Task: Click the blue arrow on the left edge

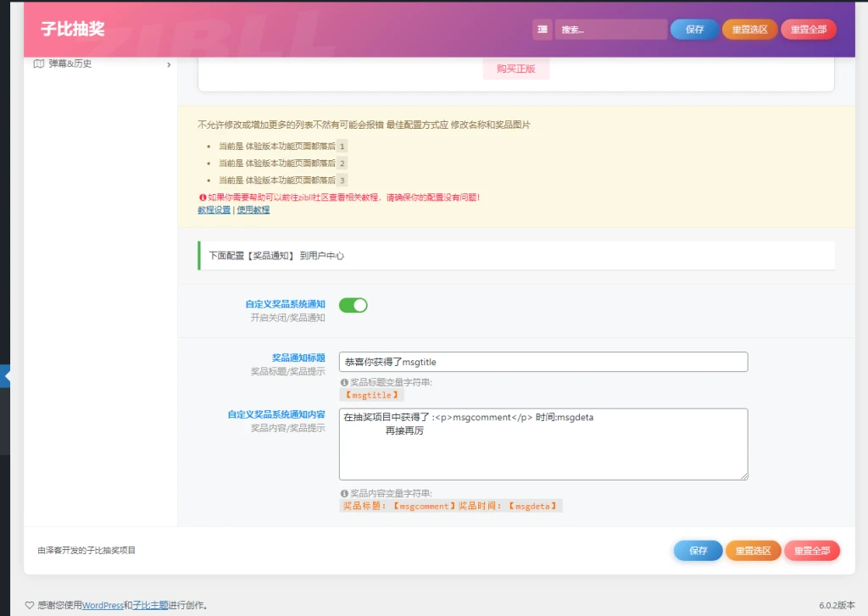Action: (7, 375)
